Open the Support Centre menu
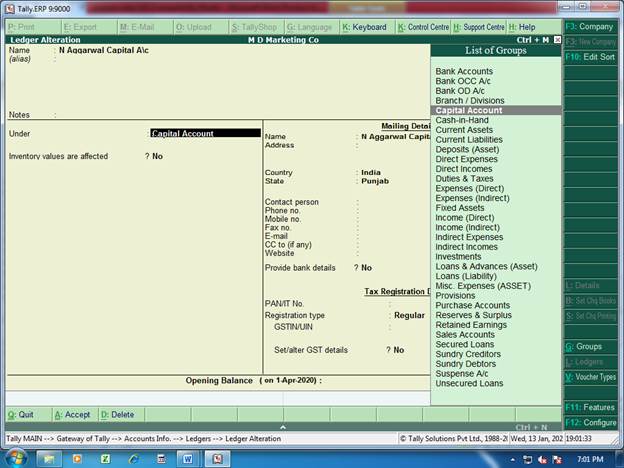The width and height of the screenshot is (624, 468). [479, 27]
